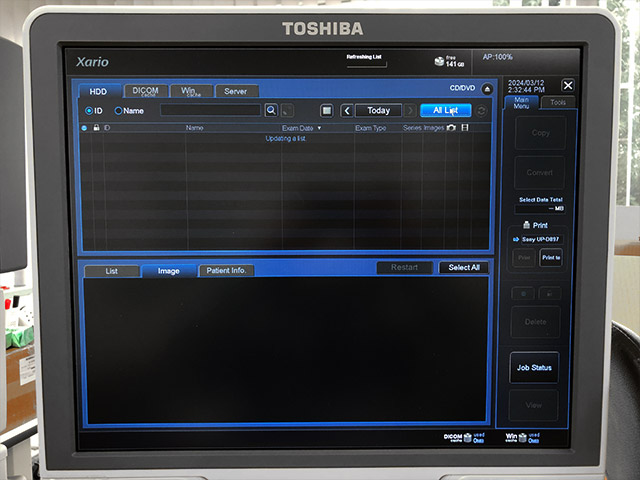The image size is (640, 480).
Task: Click the View button
Action: point(533,405)
